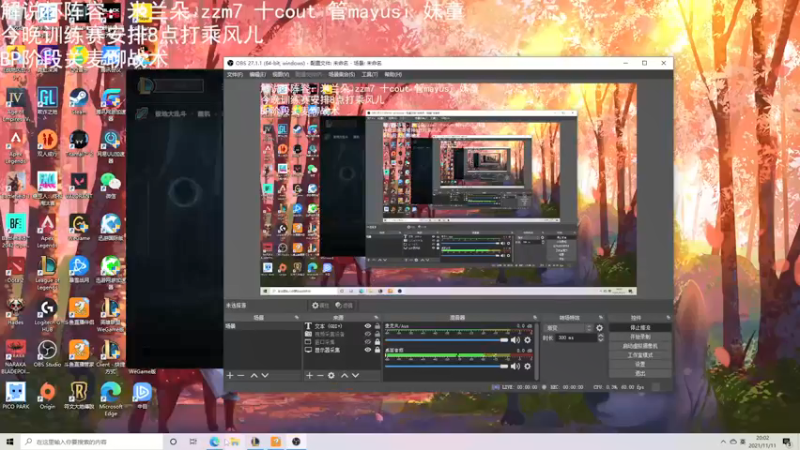The width and height of the screenshot is (800, 450).
Task: Open the Origin desktop shortcut
Action: 47,396
